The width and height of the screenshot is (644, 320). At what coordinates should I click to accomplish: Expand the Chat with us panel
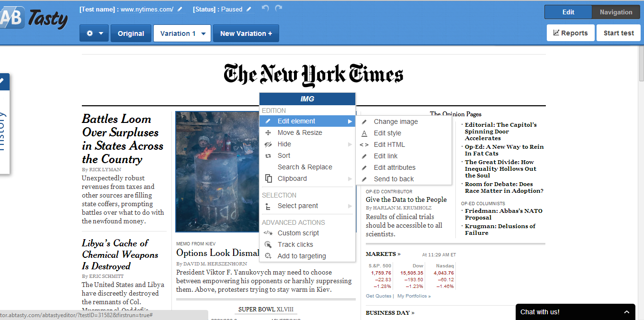(x=627, y=312)
